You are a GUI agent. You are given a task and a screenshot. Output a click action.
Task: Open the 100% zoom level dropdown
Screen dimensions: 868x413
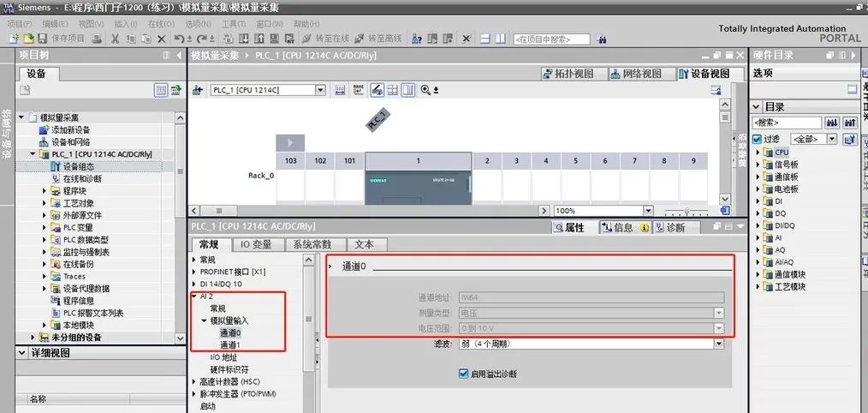pos(648,211)
